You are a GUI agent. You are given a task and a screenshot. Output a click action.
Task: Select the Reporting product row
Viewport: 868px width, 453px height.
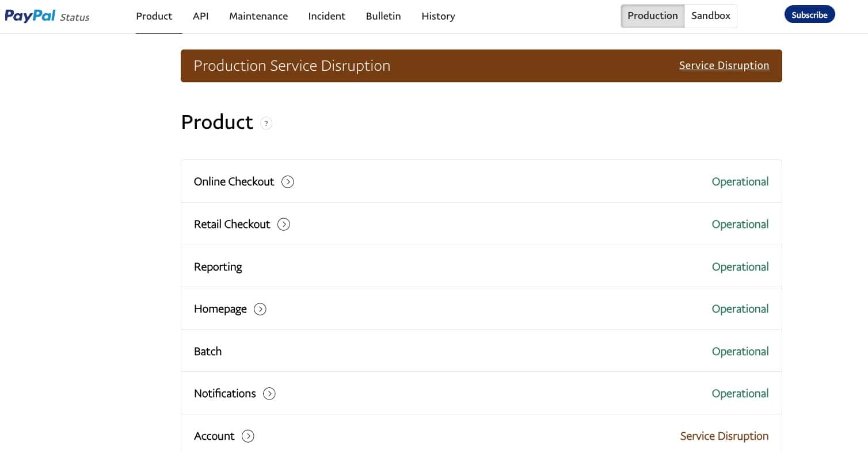click(x=218, y=267)
